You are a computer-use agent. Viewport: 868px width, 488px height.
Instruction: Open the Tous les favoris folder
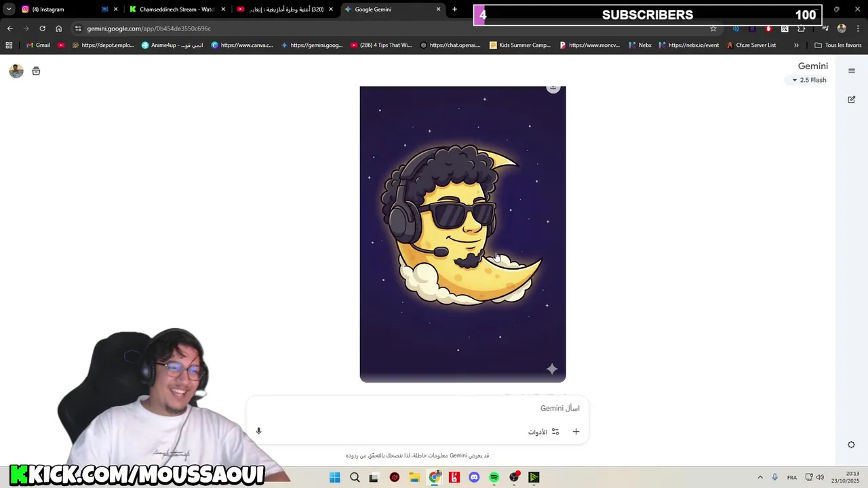[838, 45]
